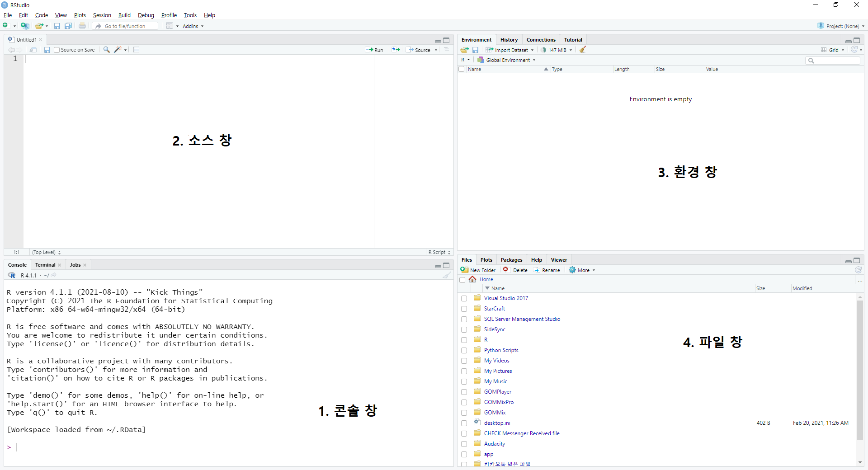Switch to the Plots tab
Viewport: 868px width, 470px height.
(x=486, y=260)
